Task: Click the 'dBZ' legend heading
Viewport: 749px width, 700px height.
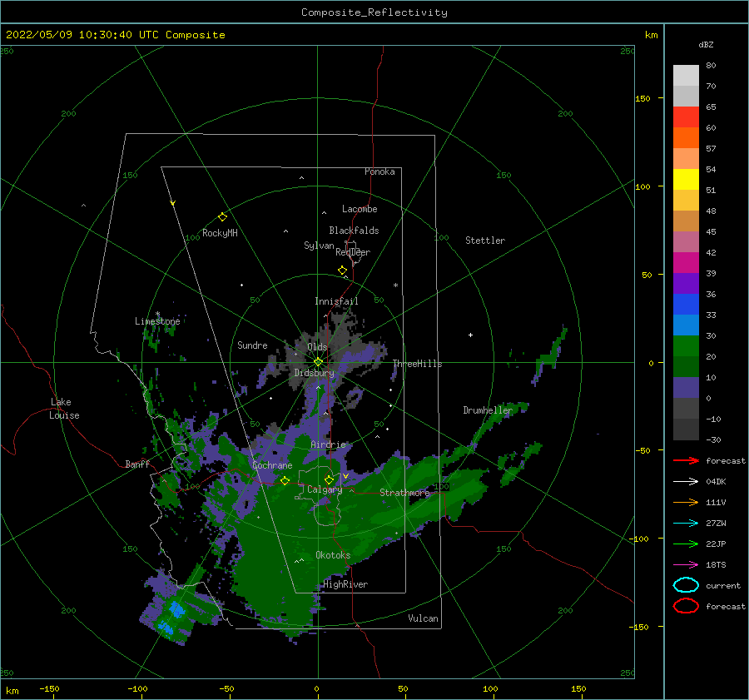Action: click(706, 45)
